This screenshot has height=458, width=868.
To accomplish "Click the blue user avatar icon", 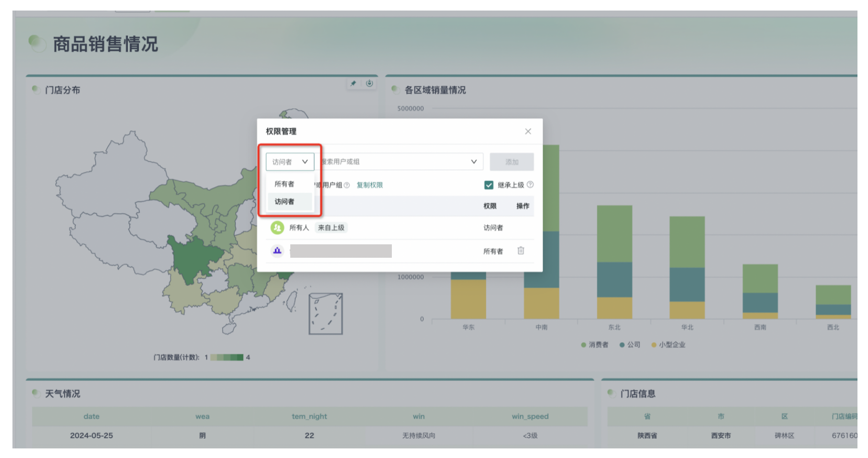I will click(277, 251).
